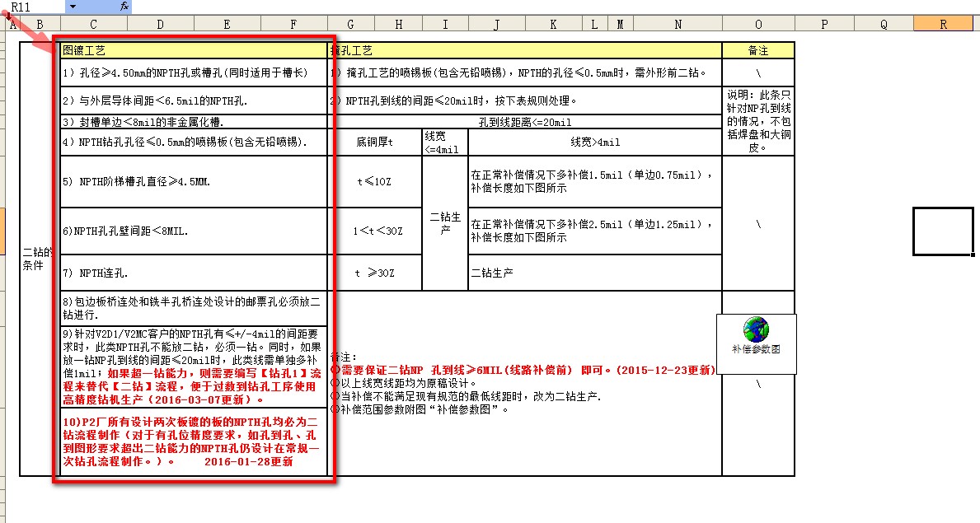
Task: Select column N header
Action: coord(678,24)
